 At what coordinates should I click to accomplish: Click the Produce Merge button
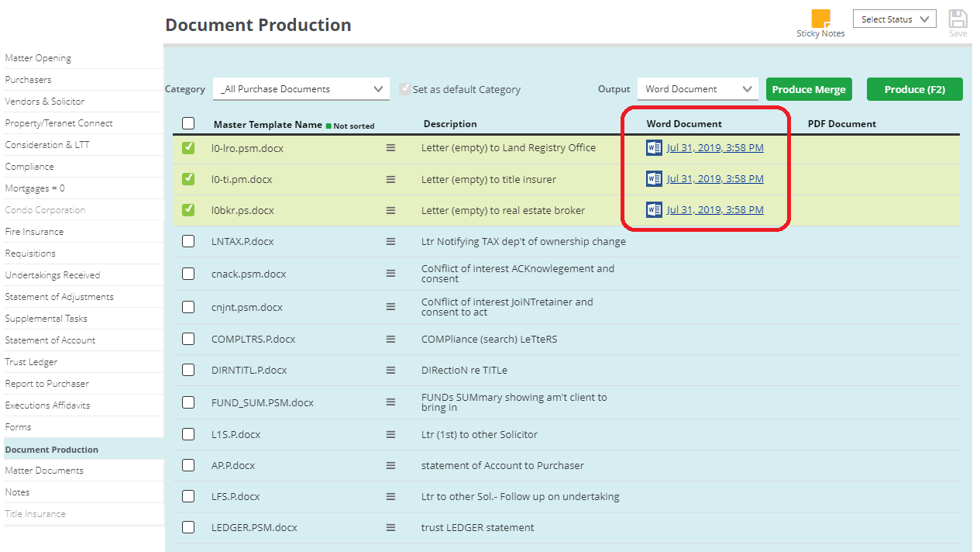pyautogui.click(x=809, y=89)
